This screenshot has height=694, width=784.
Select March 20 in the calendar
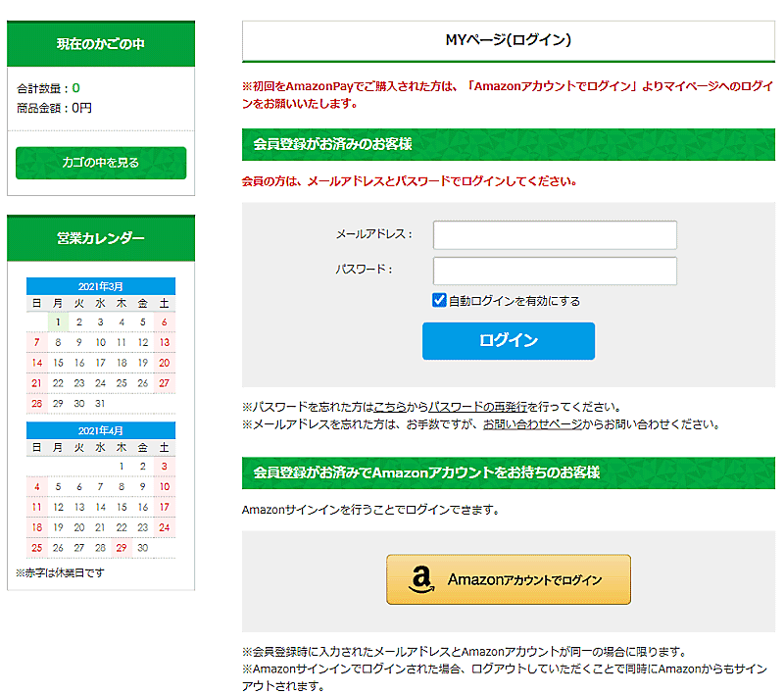point(164,363)
